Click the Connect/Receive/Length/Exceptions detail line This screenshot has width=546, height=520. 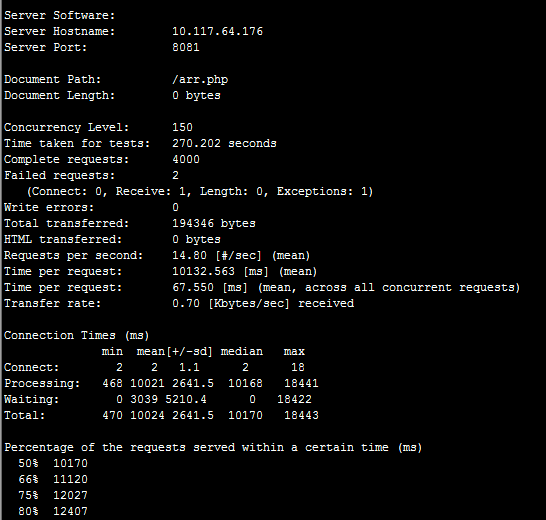(x=200, y=192)
